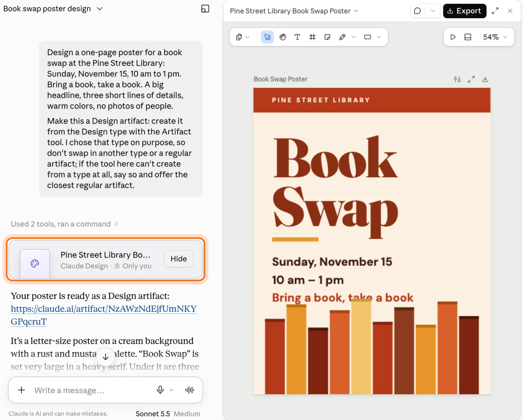Click the plus attach button
Image resolution: width=523 pixels, height=420 pixels.
(x=22, y=390)
